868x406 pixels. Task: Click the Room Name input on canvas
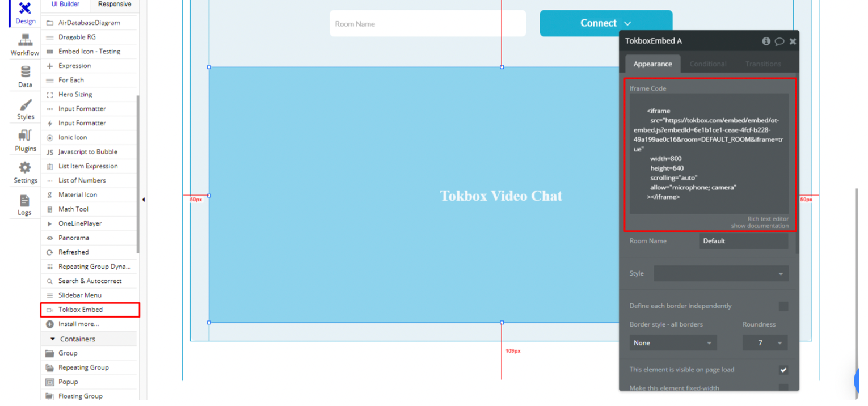coord(428,24)
